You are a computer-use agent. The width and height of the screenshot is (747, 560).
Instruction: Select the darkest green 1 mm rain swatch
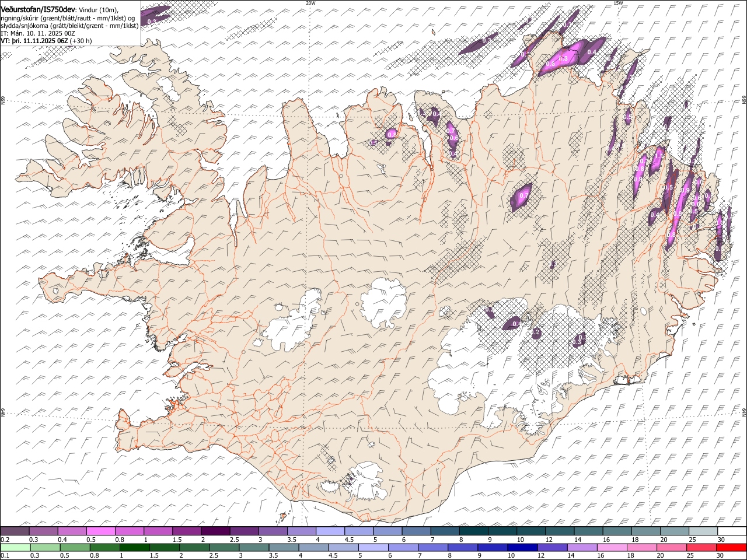(134, 548)
